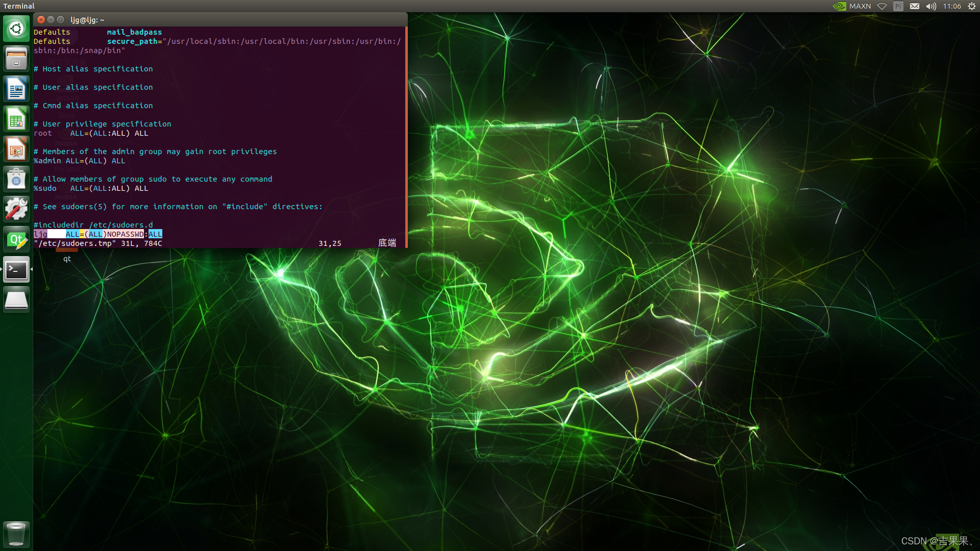Launch LibreOffice Impress from dock
980x551 pixels.
tap(16, 149)
